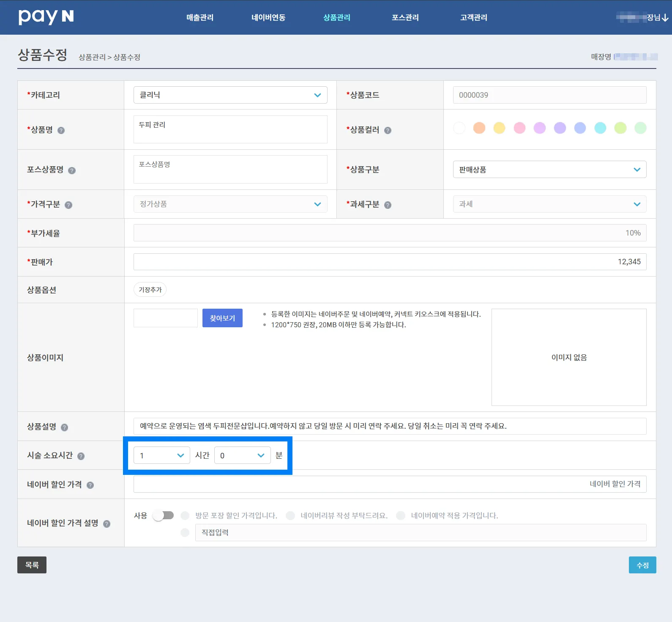The image size is (672, 622).
Task: Open the 가격구분 dropdown showing 정가상품
Action: click(230, 204)
